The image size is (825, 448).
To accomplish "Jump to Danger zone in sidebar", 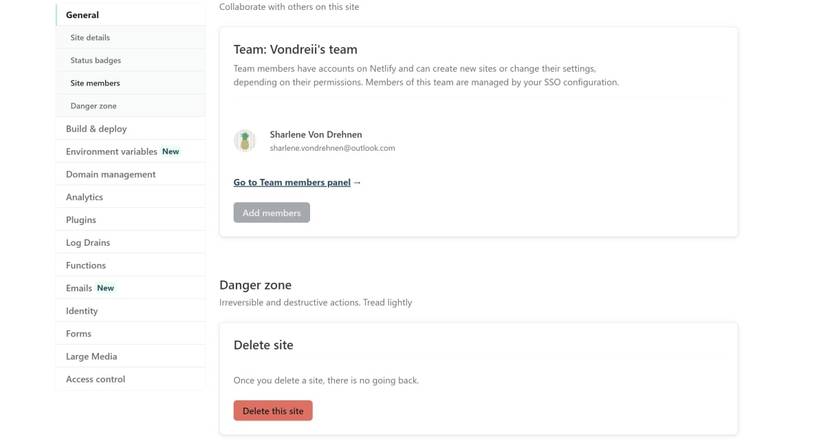I will click(92, 106).
